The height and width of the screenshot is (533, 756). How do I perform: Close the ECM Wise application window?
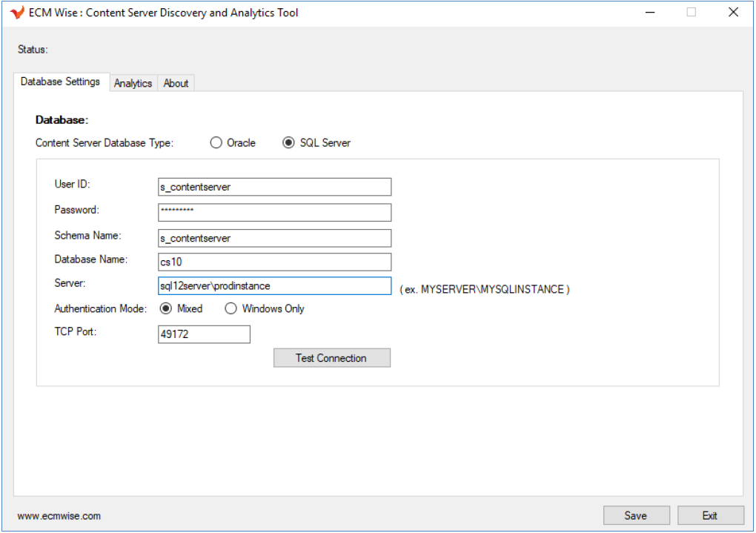coord(733,13)
